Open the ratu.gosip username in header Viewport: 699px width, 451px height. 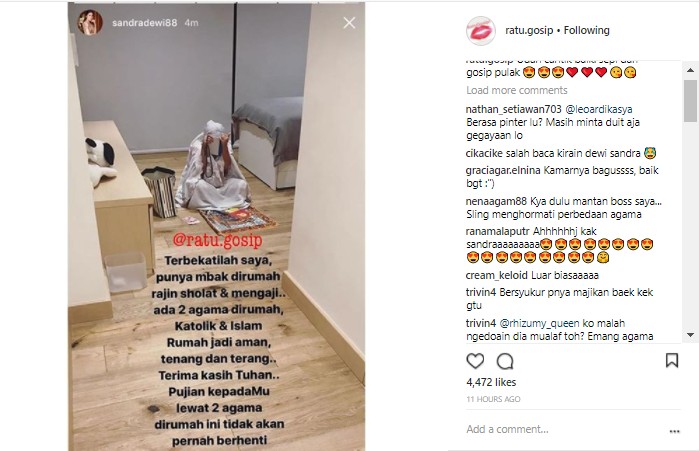point(529,30)
